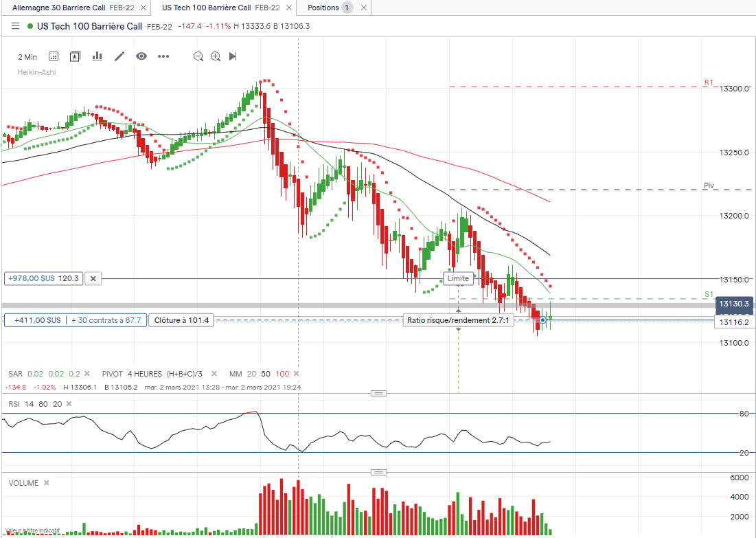Screen dimensions: 756x538
Task: Close the Allemagne 30 Barriere Call tab
Action: click(x=144, y=8)
